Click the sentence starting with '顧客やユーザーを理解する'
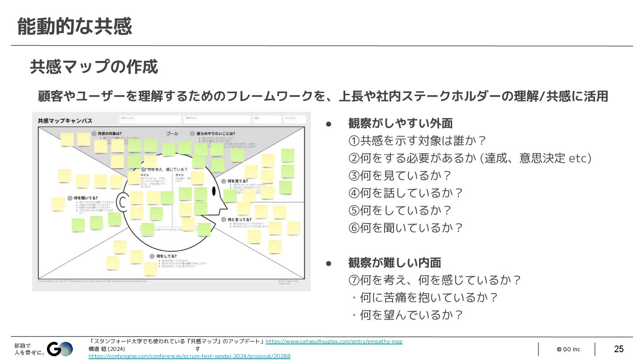The image size is (644, 362). click(x=323, y=96)
